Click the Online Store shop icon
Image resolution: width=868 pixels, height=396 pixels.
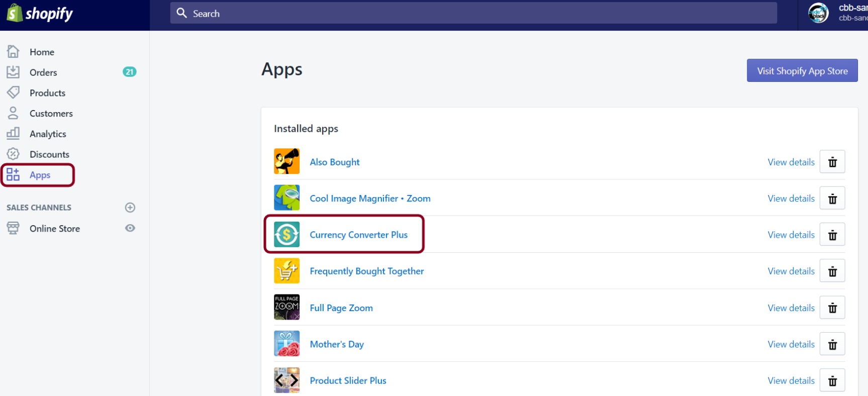13,228
